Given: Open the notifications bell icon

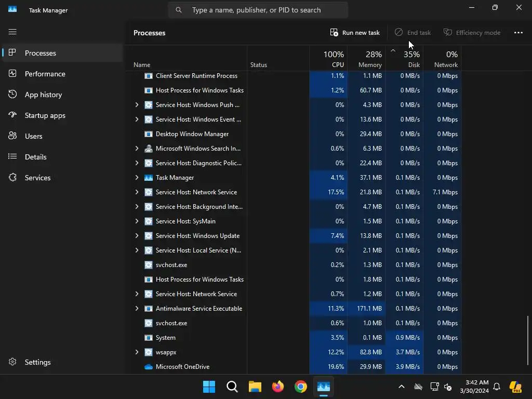Looking at the screenshot, I should click(x=497, y=387).
